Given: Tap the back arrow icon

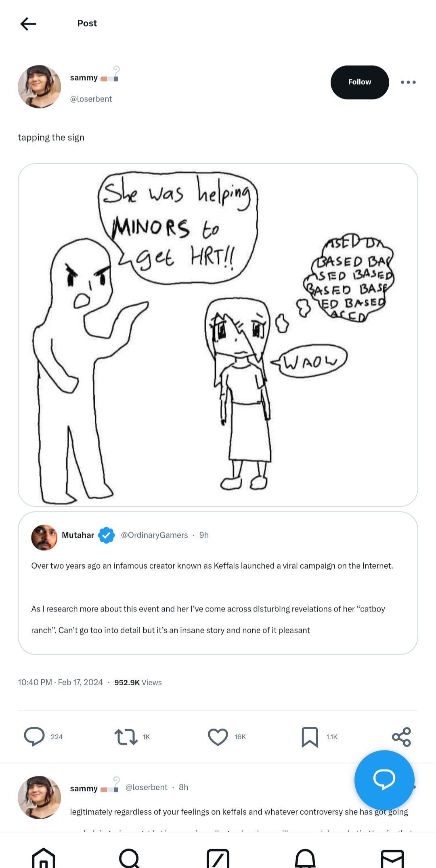Looking at the screenshot, I should [28, 24].
